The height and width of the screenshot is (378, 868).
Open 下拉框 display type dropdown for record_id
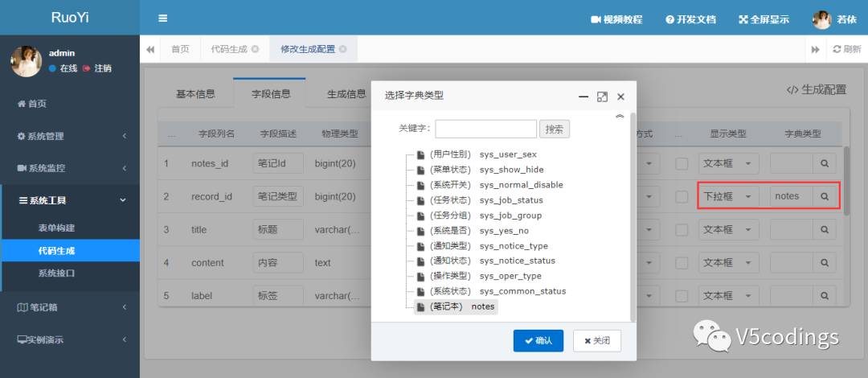728,196
